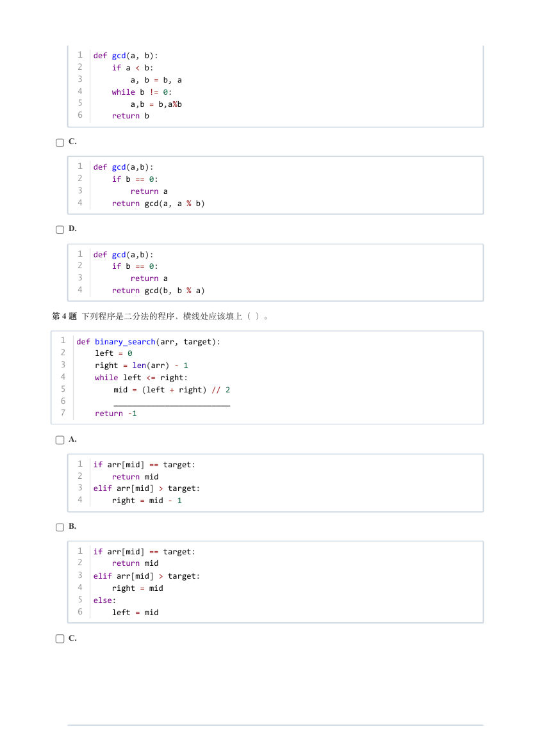Image resolution: width=535 pixels, height=756 pixels.
Task: Click the line 'return gcd(b, b % a)'
Action: pyautogui.click(x=158, y=291)
